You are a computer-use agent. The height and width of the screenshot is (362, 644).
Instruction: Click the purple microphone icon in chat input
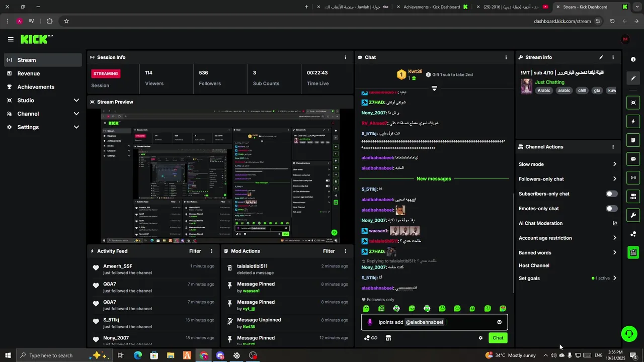[x=370, y=322]
